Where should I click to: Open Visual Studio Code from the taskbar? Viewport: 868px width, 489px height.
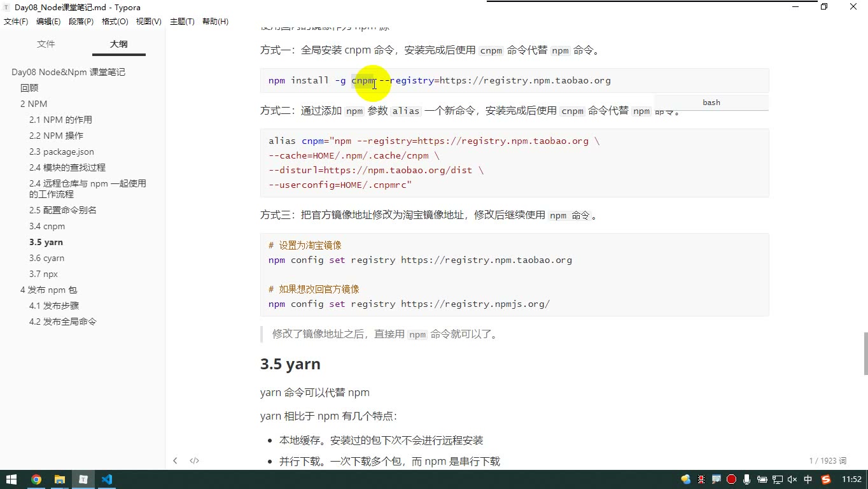[x=106, y=479]
